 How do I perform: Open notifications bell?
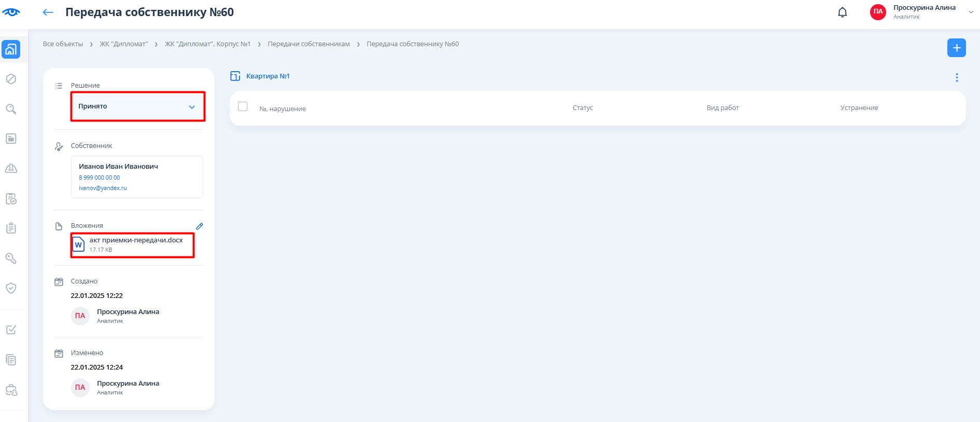(x=842, y=12)
